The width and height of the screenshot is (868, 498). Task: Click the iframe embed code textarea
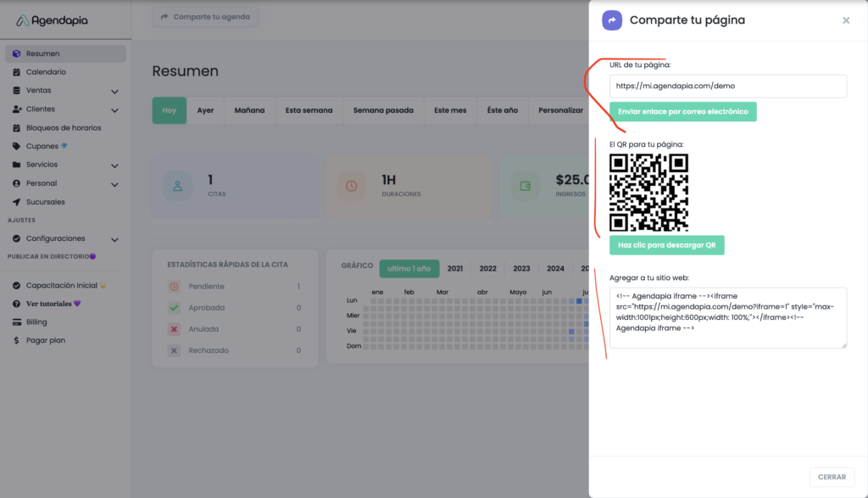click(727, 317)
